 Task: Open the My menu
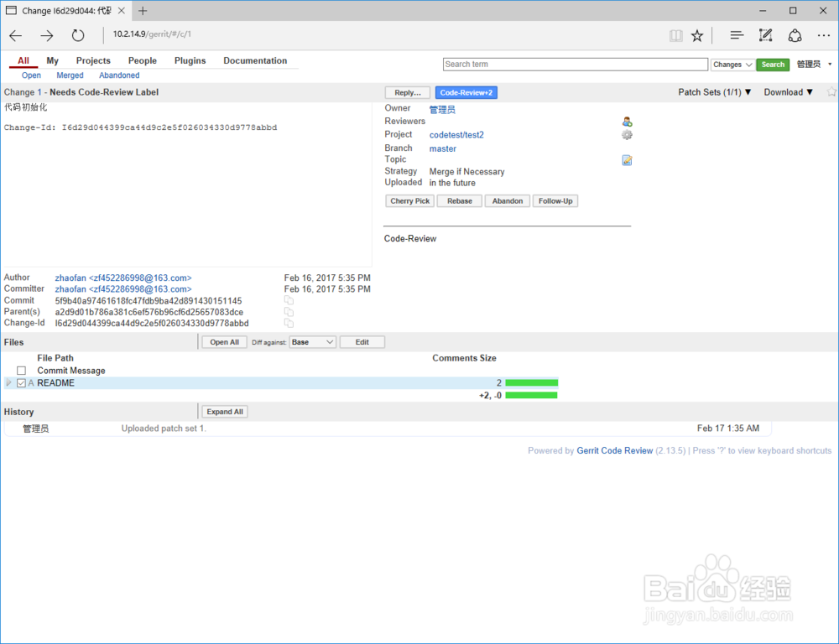coord(52,60)
